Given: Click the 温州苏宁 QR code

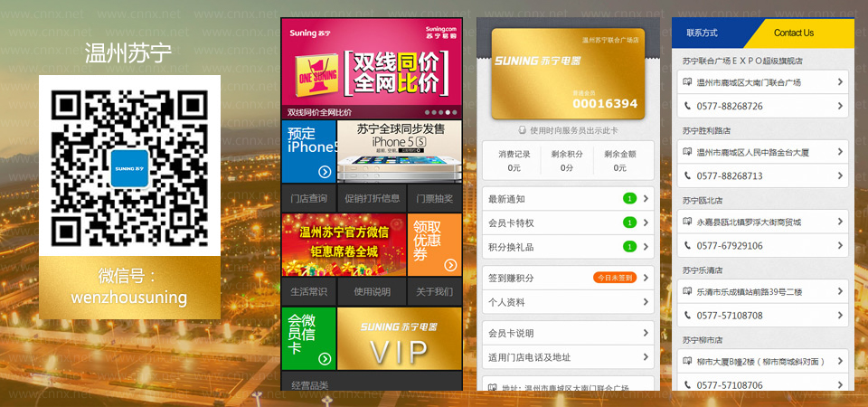Looking at the screenshot, I should (x=129, y=168).
